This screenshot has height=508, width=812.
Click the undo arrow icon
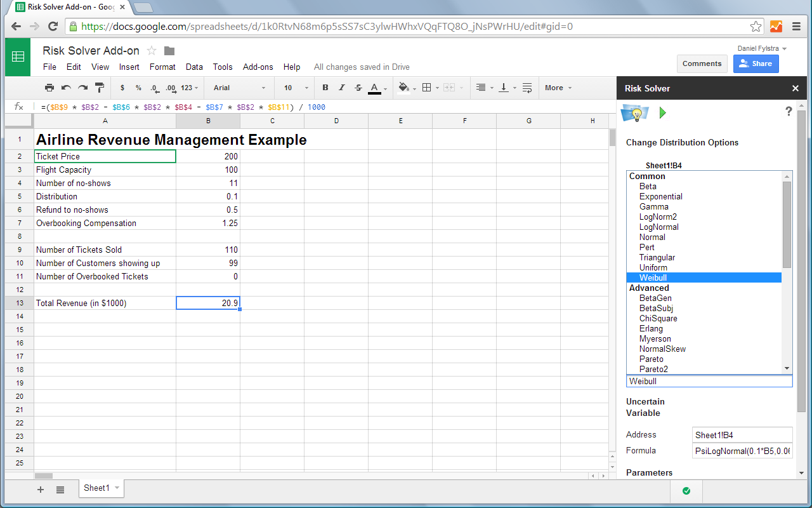point(66,88)
